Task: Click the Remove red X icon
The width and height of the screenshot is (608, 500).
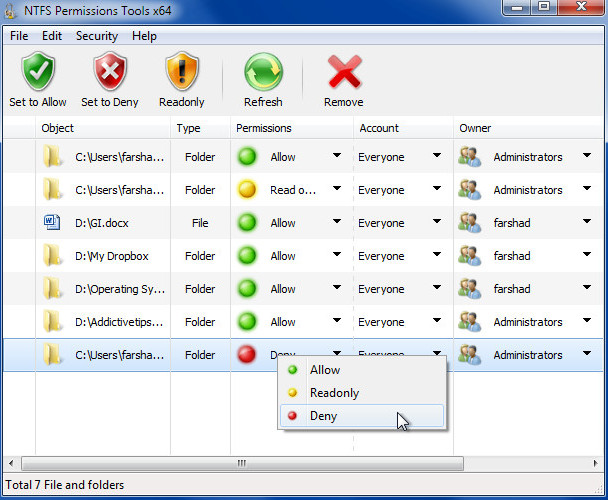Action: pos(344,72)
